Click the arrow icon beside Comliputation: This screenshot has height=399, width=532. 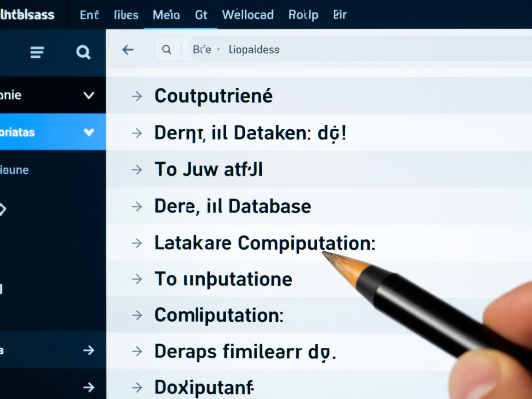click(137, 315)
